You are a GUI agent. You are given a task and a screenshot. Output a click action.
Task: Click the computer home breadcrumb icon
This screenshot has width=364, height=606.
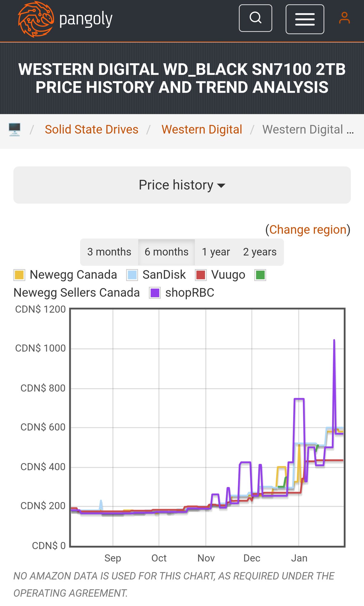coord(15,129)
